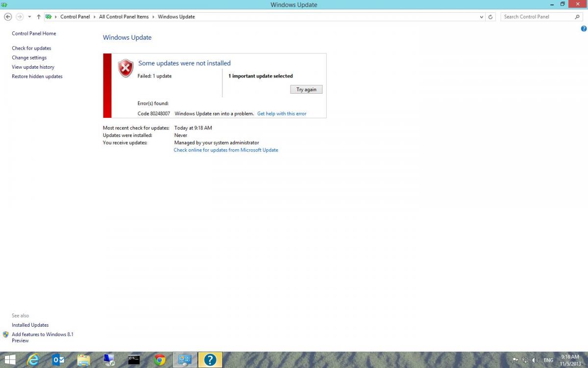Open File Explorer from taskbar
The width and height of the screenshot is (588, 368).
click(84, 360)
